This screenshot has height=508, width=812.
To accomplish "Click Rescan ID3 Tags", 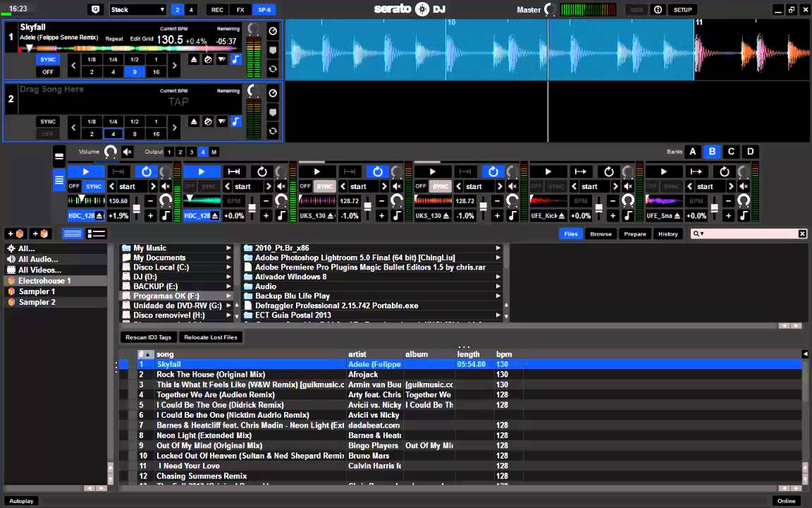I will [148, 337].
